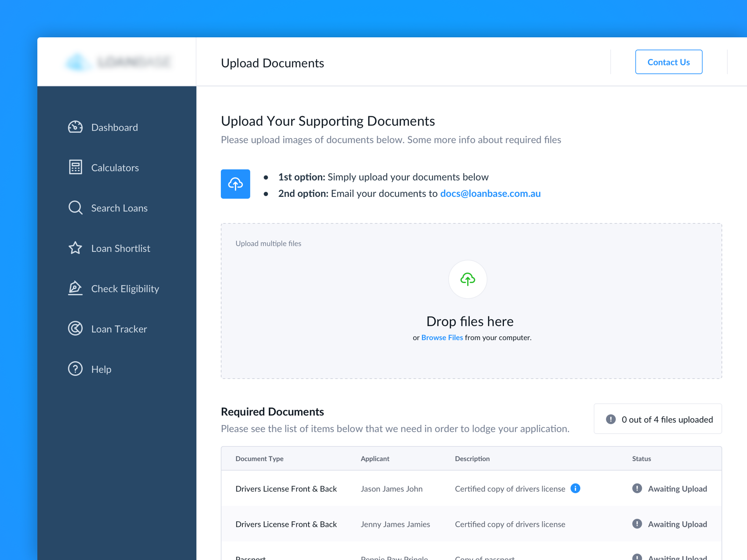747x560 pixels.
Task: Click the Calculators icon
Action: point(75,167)
